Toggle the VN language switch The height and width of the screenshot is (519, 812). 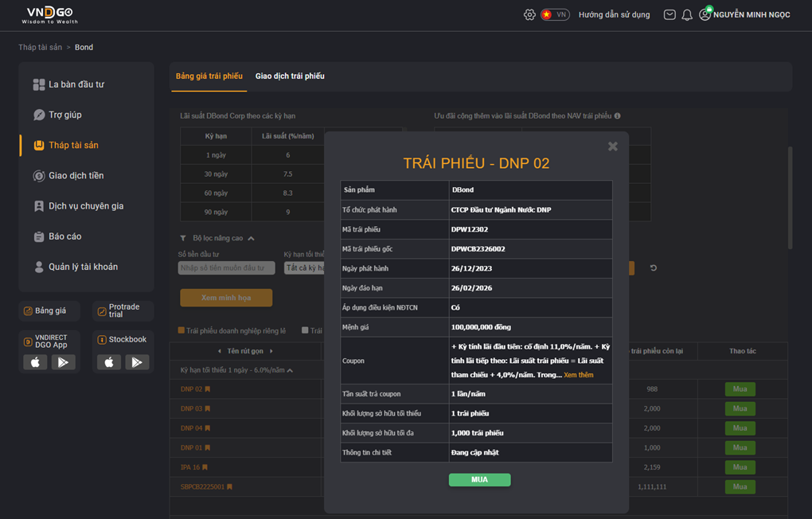pyautogui.click(x=555, y=14)
